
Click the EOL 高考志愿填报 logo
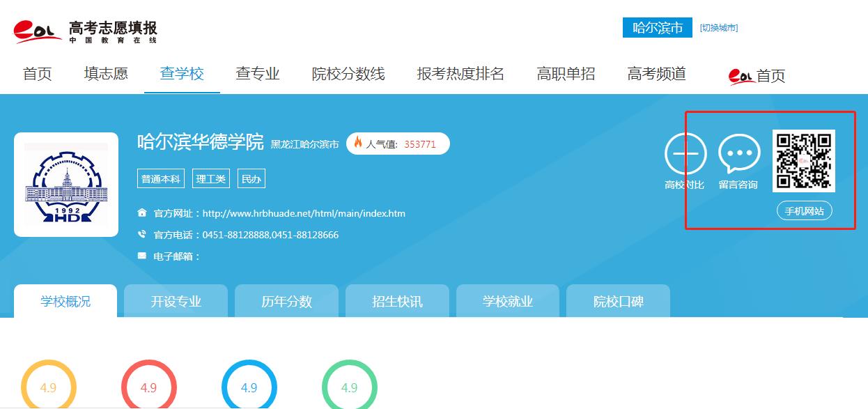tap(86, 31)
